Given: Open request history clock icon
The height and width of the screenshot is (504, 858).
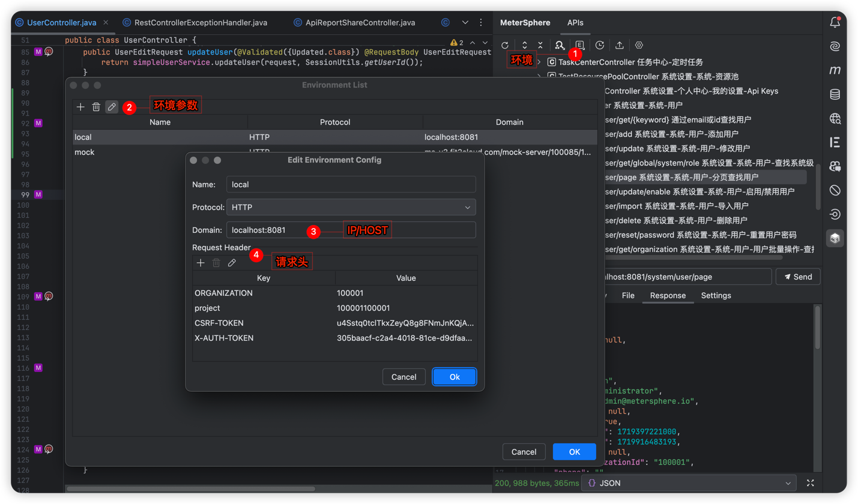Looking at the screenshot, I should (599, 45).
